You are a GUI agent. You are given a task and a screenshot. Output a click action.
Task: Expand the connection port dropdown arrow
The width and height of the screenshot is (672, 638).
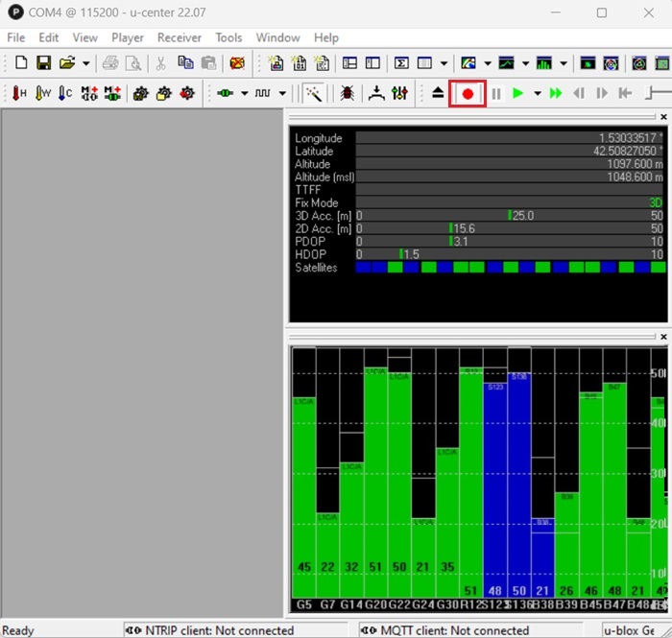244,93
